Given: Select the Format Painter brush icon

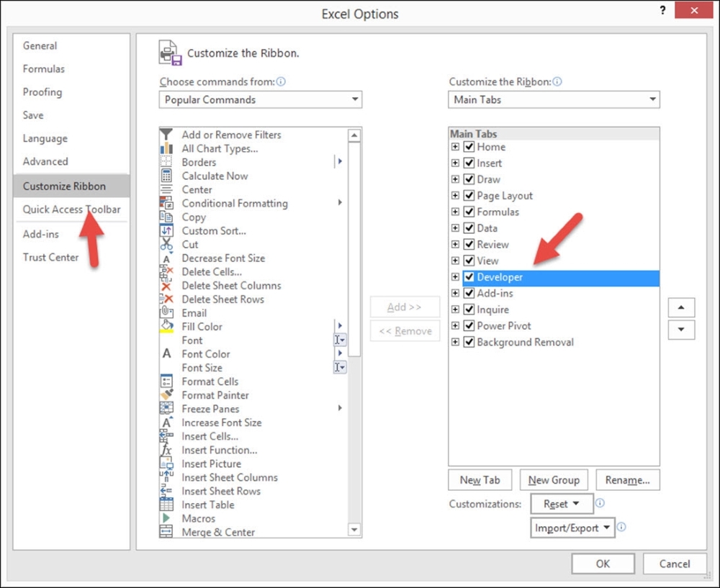Looking at the screenshot, I should (166, 395).
